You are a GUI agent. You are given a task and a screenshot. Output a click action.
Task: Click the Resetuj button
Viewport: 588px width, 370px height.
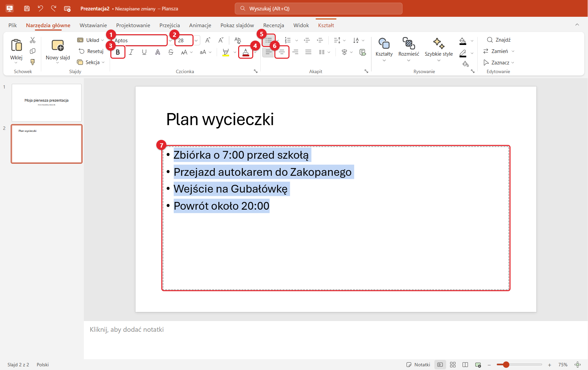[x=91, y=51]
